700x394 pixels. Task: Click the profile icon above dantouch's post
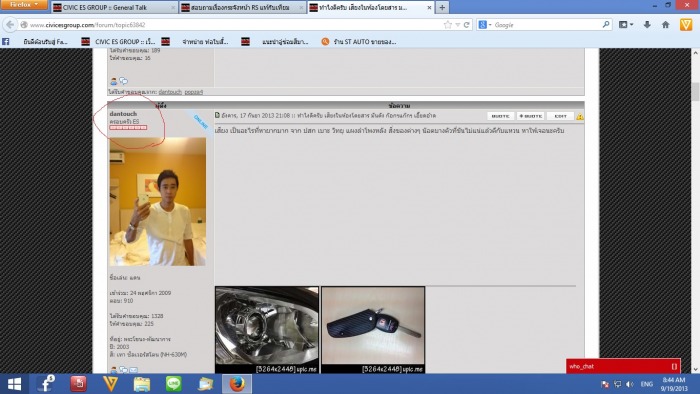tap(114, 81)
